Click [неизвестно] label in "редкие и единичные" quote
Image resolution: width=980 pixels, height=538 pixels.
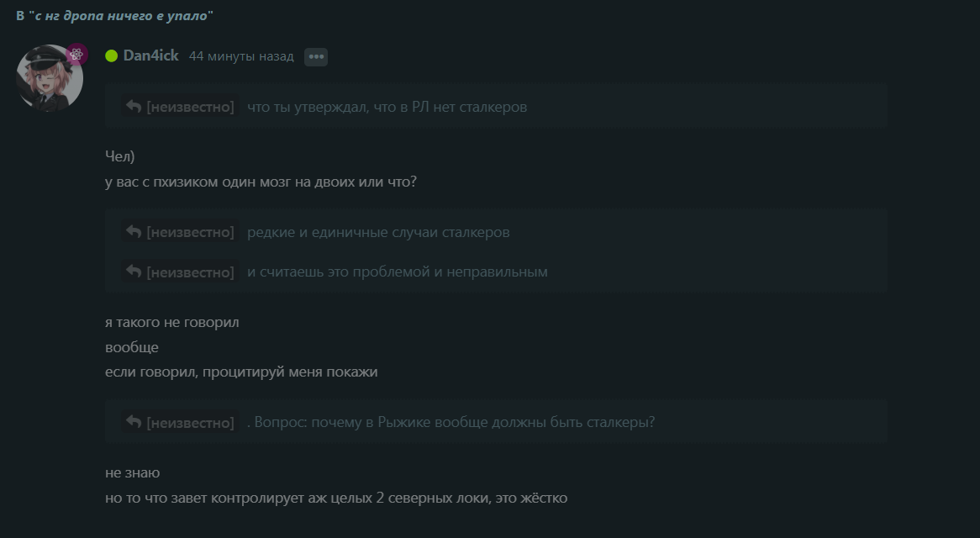190,232
